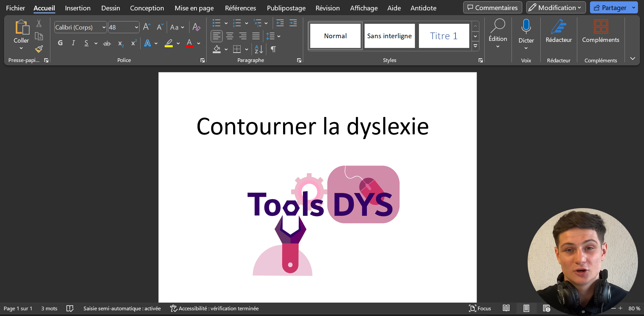Select the Tools DYS logo image
This screenshot has height=316, width=644.
(x=323, y=220)
